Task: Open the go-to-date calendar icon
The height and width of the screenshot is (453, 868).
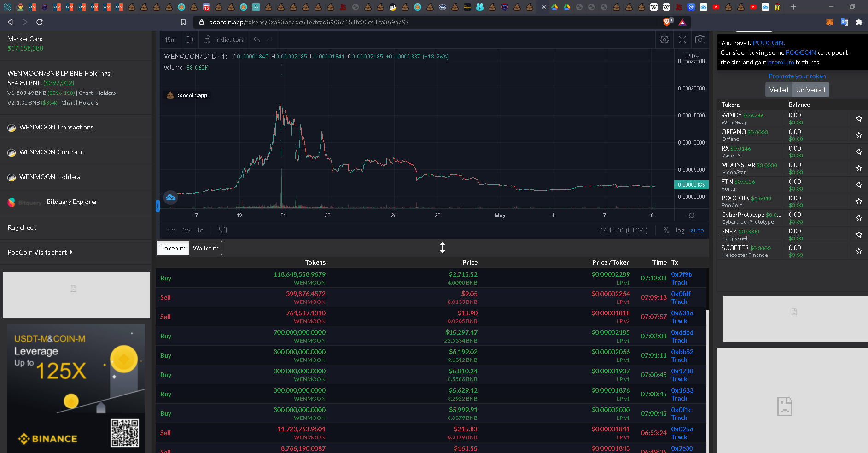Action: coord(223,230)
